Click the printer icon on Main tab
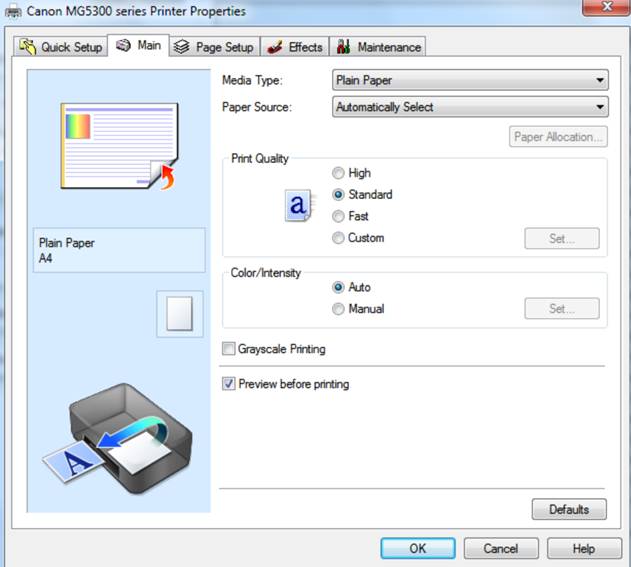Viewport: 631px width, 567px height. (x=123, y=45)
